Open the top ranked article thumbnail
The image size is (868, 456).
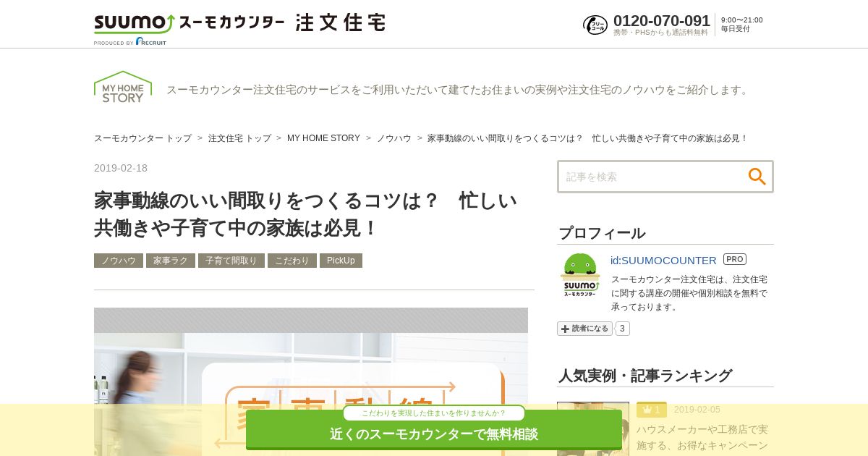[x=593, y=428]
